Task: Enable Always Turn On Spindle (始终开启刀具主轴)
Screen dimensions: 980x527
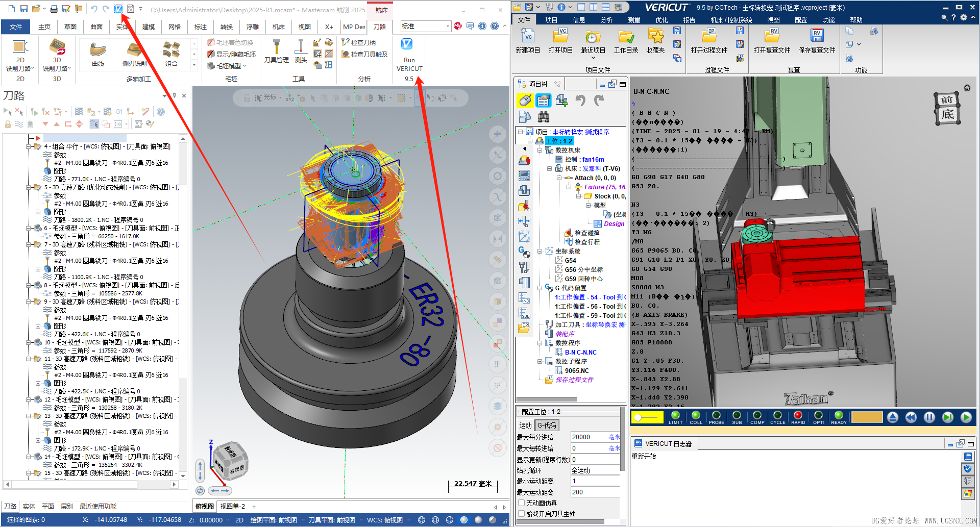Action: pyautogui.click(x=522, y=514)
